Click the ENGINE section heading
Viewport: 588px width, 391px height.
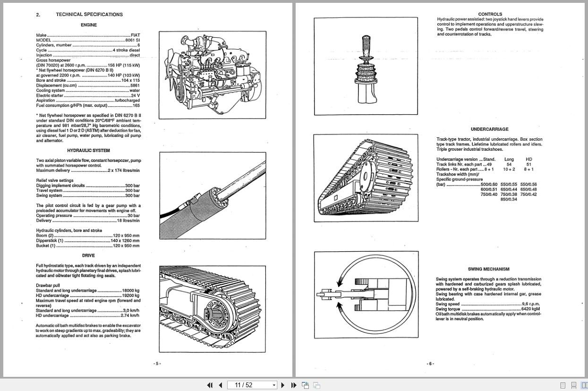89,25
